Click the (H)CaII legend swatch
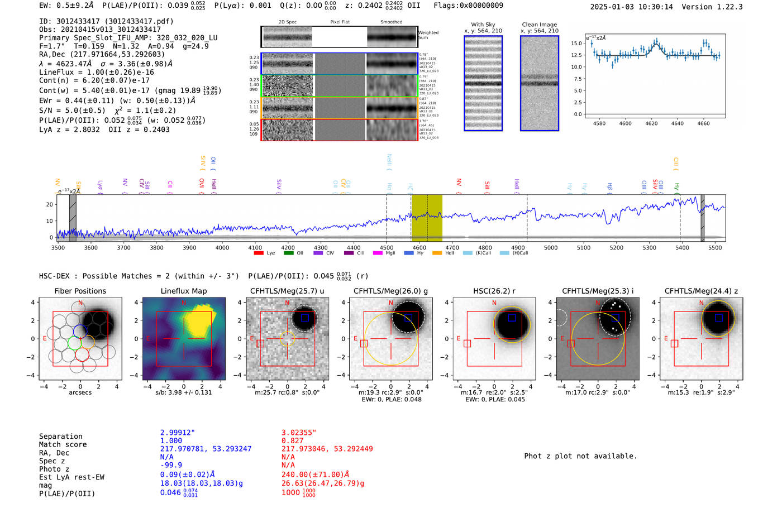Screen dimensions: 782x532 (504, 253)
